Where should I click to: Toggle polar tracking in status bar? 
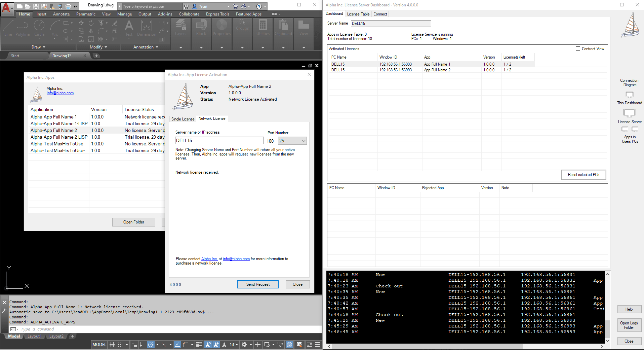point(151,345)
